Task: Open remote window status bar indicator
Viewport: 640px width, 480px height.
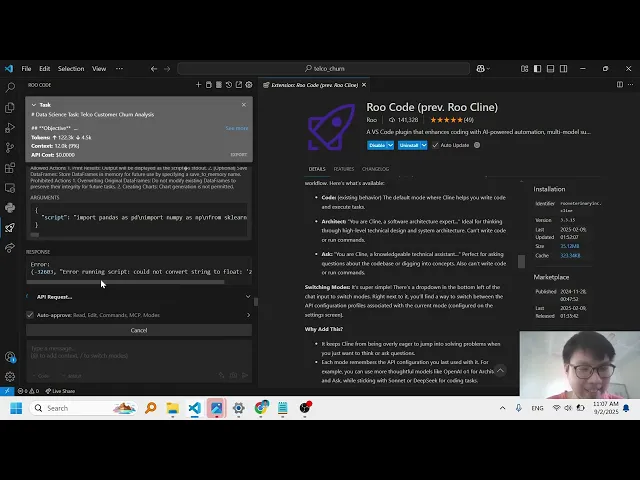Action: (x=7, y=391)
